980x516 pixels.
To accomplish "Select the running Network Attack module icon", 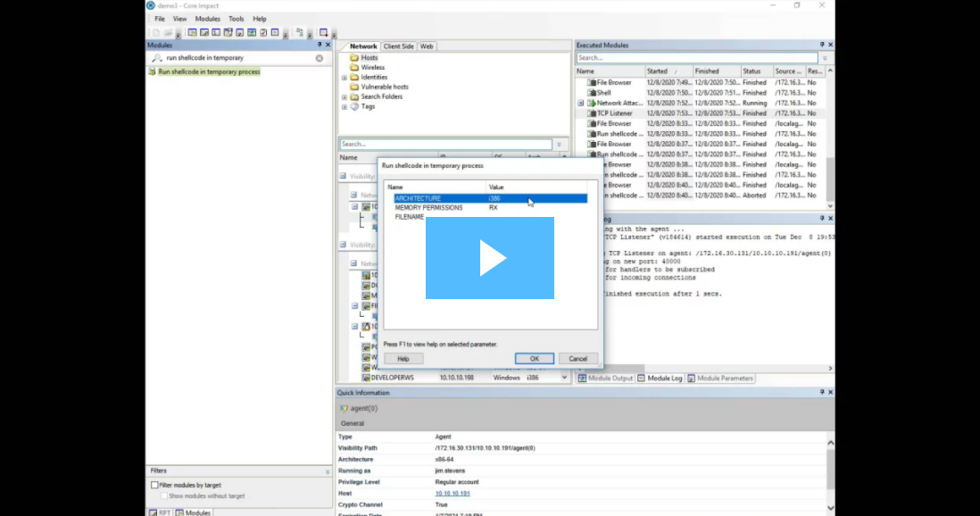I will tap(590, 103).
